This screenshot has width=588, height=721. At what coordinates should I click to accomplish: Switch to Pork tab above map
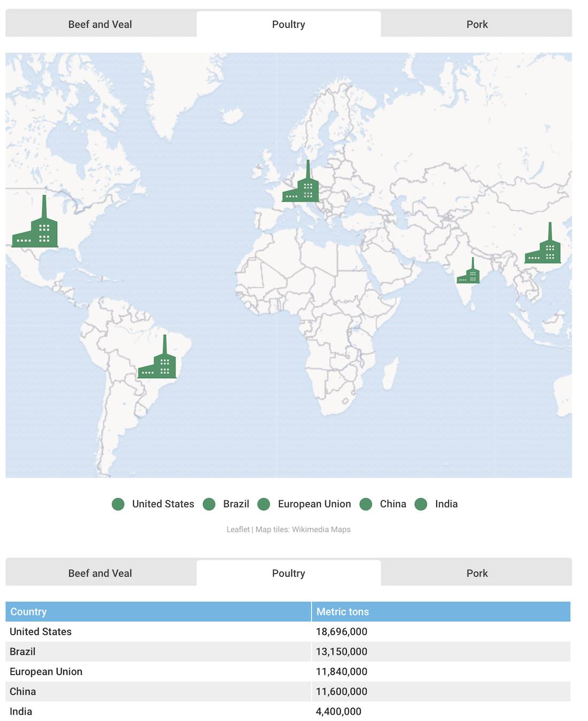click(477, 25)
